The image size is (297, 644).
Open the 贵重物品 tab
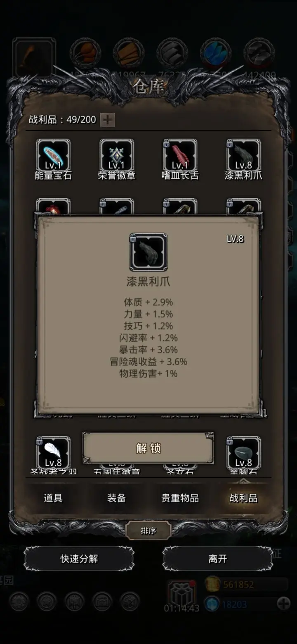(180, 498)
